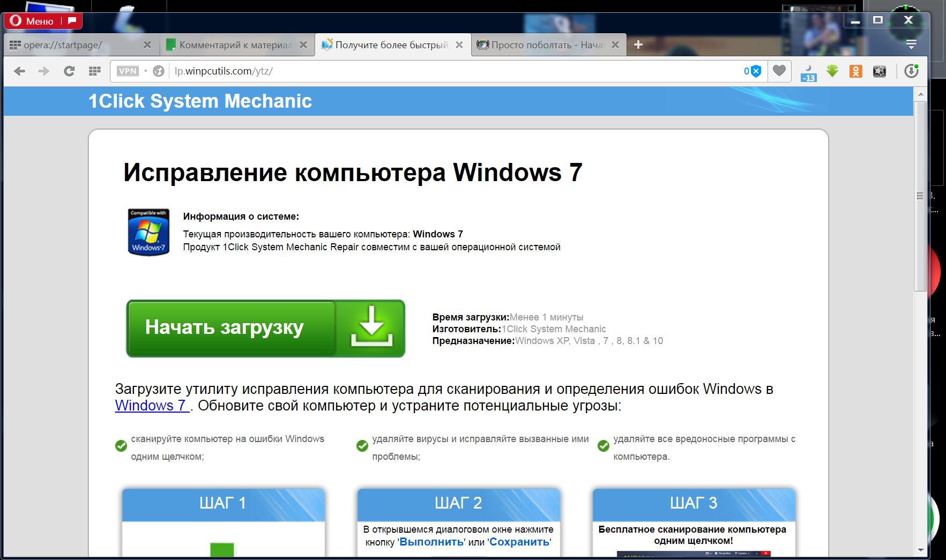Open the Opera Меню button

(x=32, y=21)
